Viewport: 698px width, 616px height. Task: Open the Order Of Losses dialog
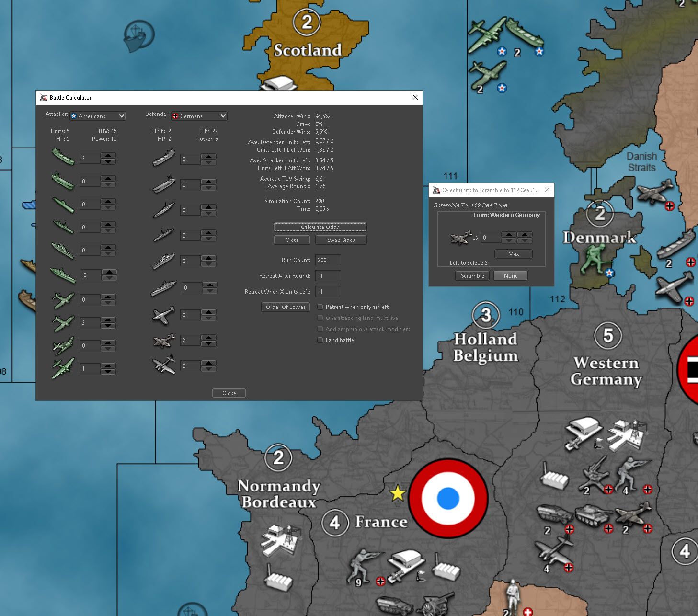click(286, 307)
